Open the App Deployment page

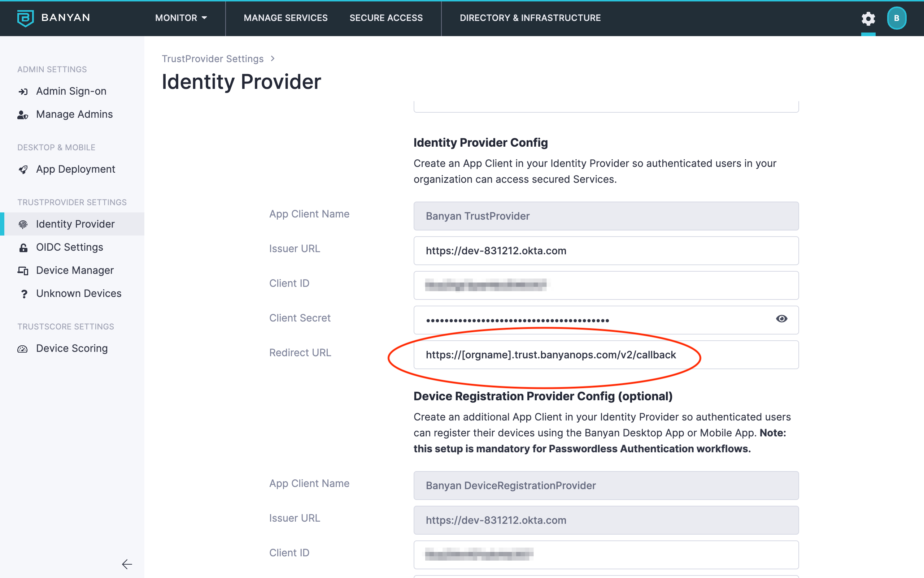pyautogui.click(x=75, y=169)
